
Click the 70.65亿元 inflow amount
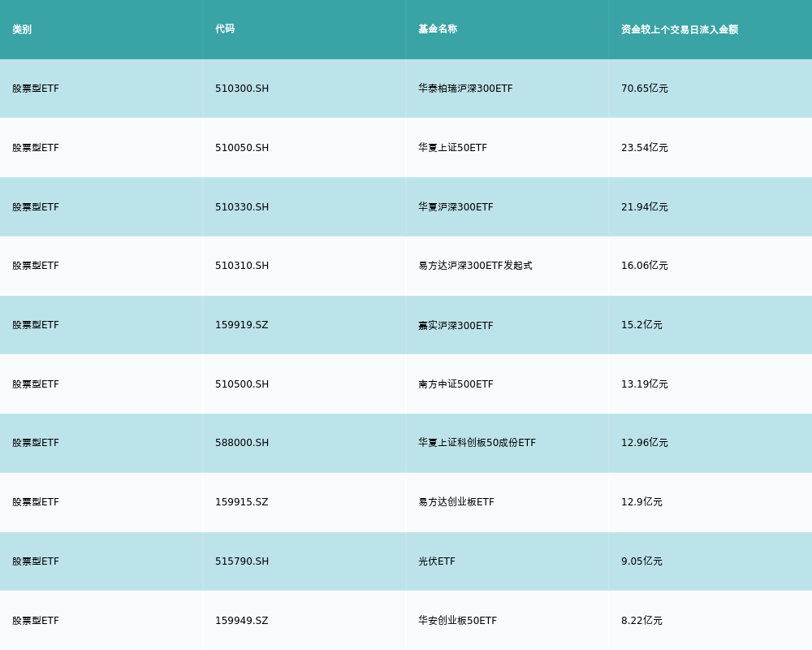pyautogui.click(x=644, y=89)
